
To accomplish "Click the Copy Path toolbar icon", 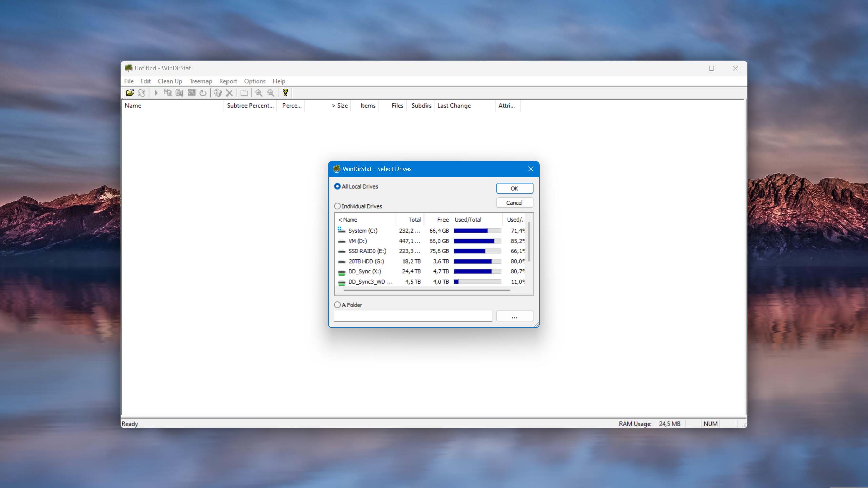I will (168, 93).
